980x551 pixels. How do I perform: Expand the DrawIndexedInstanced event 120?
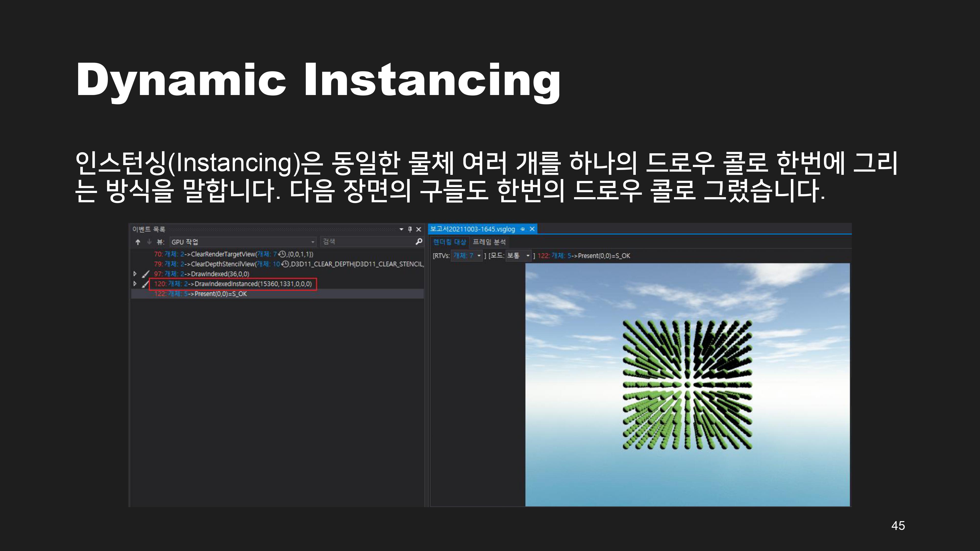coord(135,284)
